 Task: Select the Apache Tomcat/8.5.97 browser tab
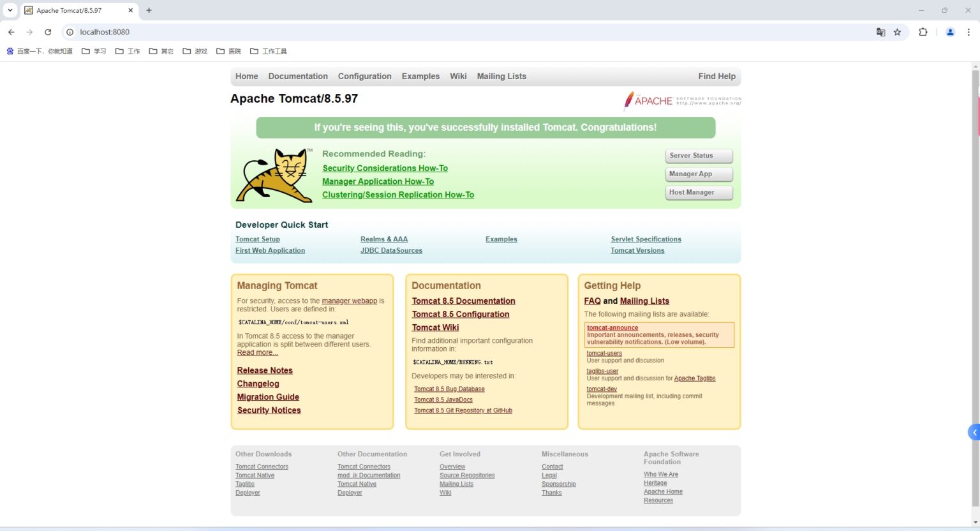[77, 10]
